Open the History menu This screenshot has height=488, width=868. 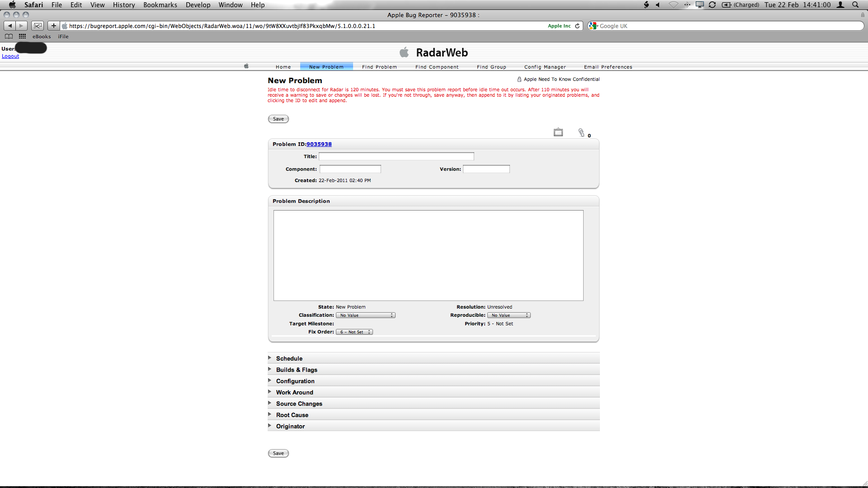pyautogui.click(x=124, y=5)
